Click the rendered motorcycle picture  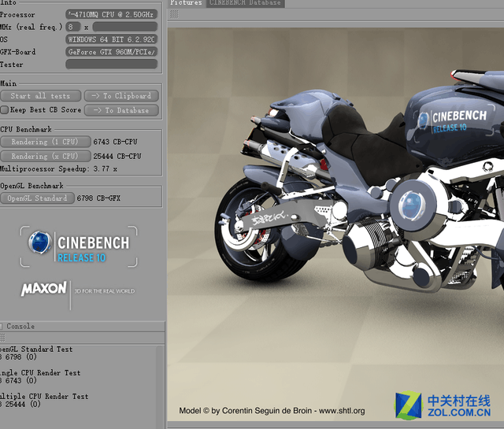click(x=335, y=224)
